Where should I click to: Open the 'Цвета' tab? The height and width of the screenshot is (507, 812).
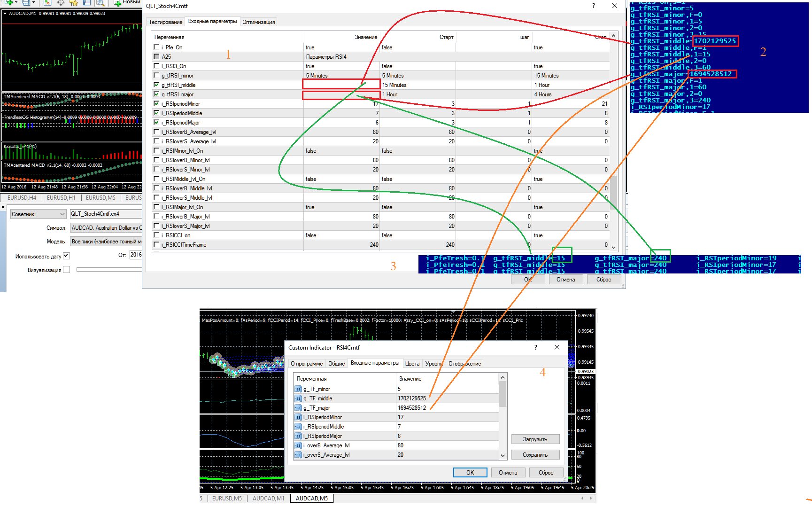[x=412, y=364]
